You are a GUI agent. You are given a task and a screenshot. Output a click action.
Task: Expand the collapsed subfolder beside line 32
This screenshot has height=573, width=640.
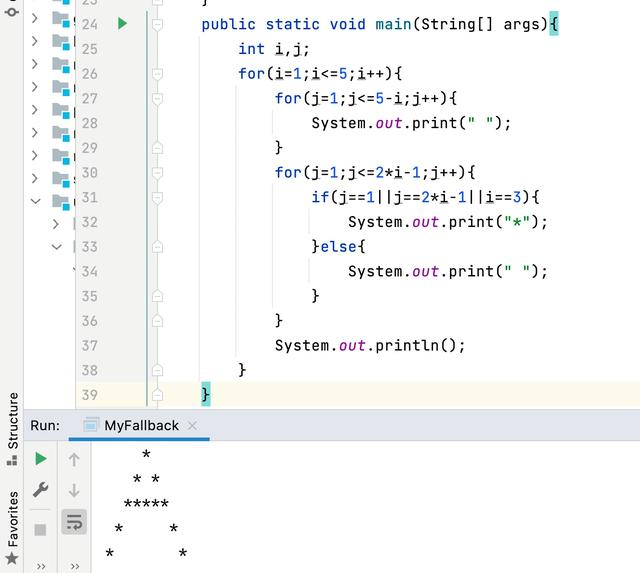click(x=56, y=223)
